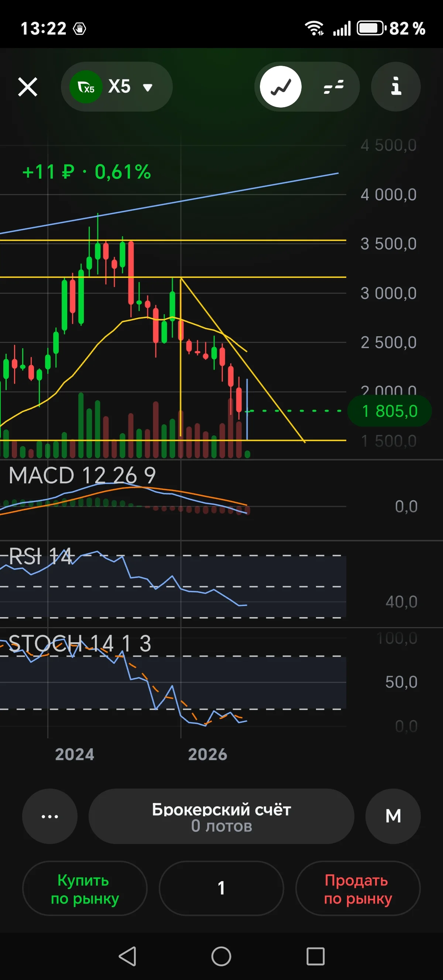
Task: Tap the 1 805,0 current price label
Action: 389,411
